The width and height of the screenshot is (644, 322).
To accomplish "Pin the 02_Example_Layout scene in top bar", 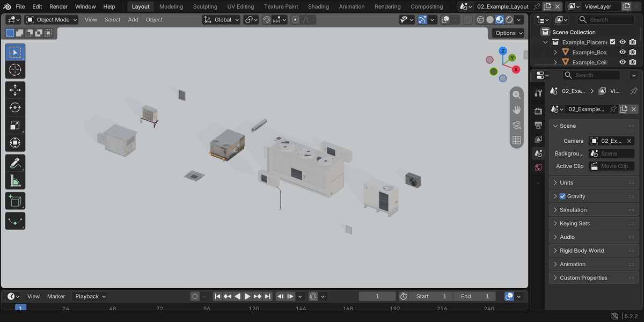I will (536, 6).
